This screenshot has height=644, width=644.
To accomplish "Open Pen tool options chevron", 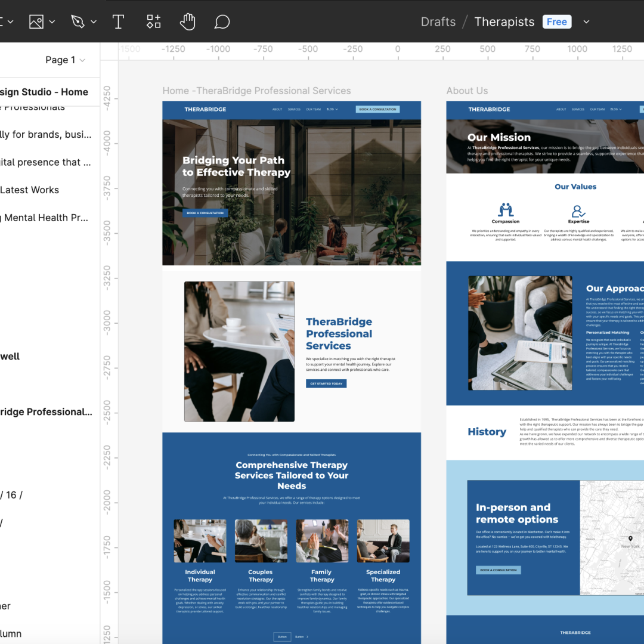I will point(94,22).
